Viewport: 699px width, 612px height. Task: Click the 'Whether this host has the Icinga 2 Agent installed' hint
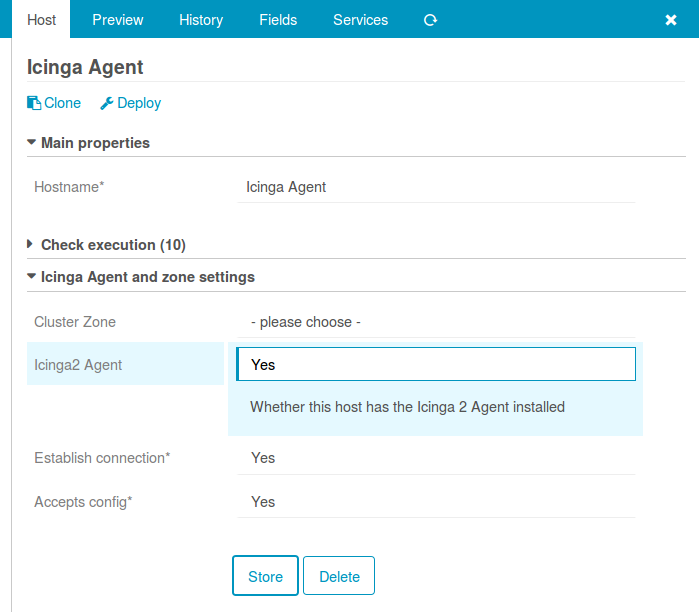pyautogui.click(x=407, y=407)
